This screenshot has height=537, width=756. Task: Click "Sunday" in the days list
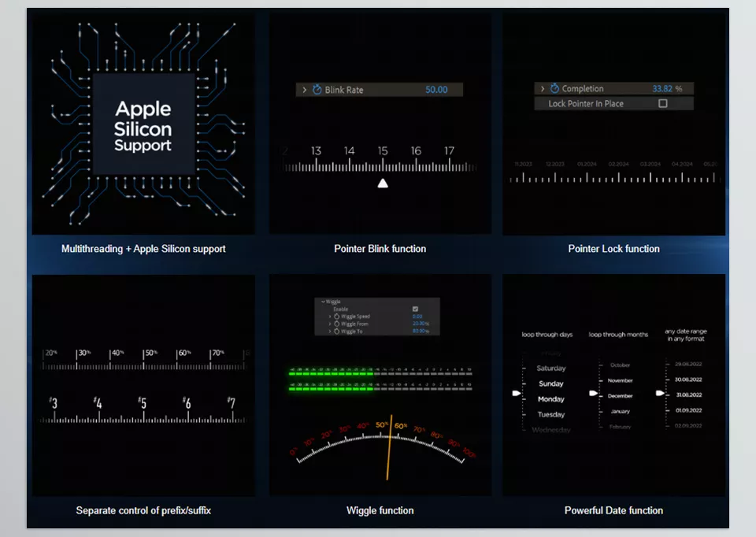(x=551, y=383)
